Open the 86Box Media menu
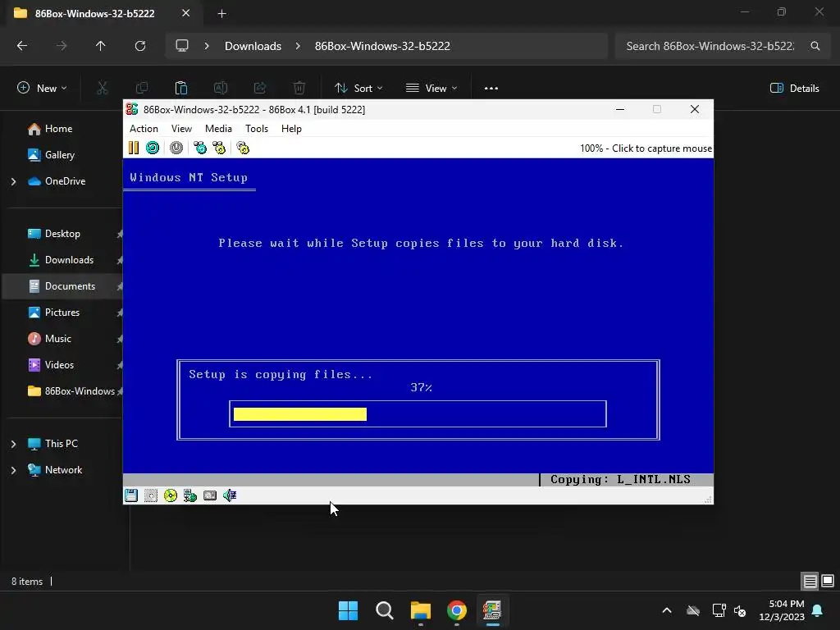Screen dimensions: 840x630 click(218, 129)
